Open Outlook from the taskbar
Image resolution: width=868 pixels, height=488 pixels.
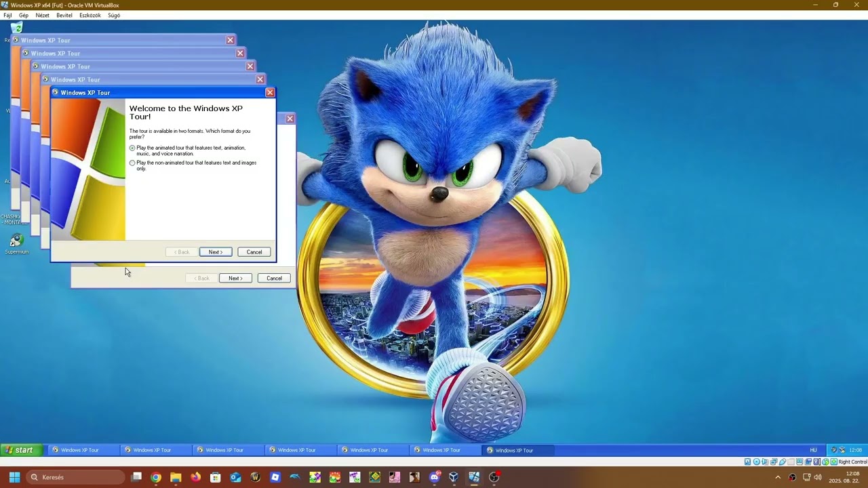235,477
